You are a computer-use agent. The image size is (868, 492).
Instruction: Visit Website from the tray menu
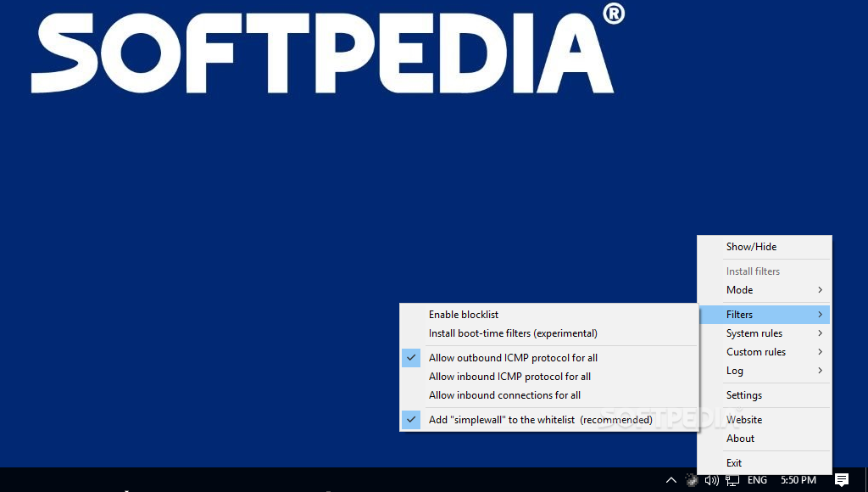tap(764, 419)
